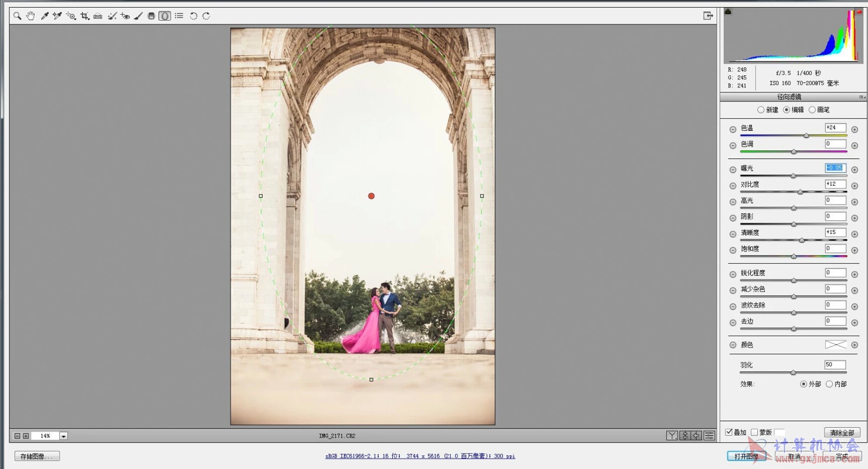Copy current settings to before state

pos(697,435)
